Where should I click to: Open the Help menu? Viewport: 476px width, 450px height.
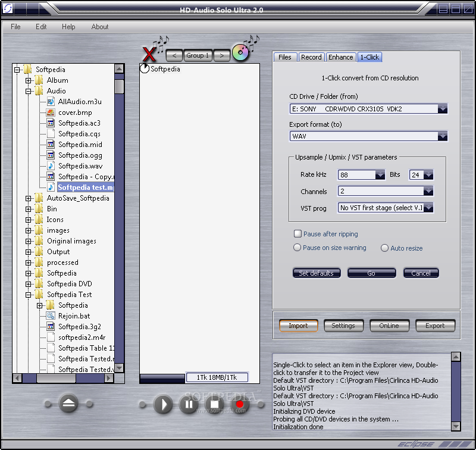click(68, 27)
